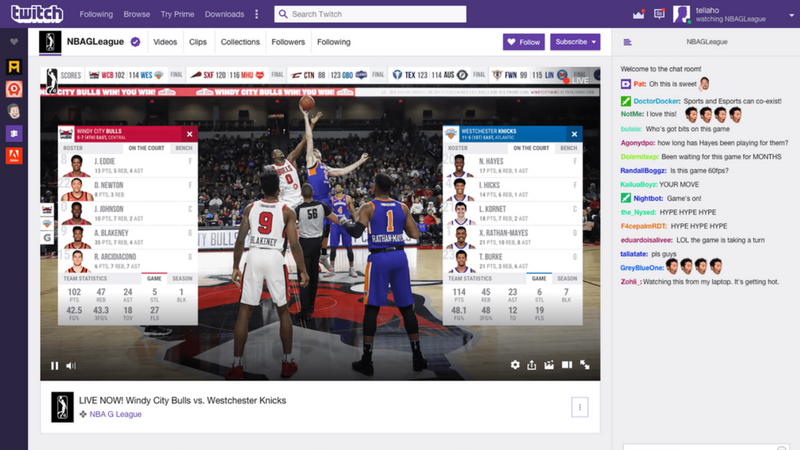Click the search magnifier icon
The width and height of the screenshot is (800, 450).
click(x=283, y=14)
